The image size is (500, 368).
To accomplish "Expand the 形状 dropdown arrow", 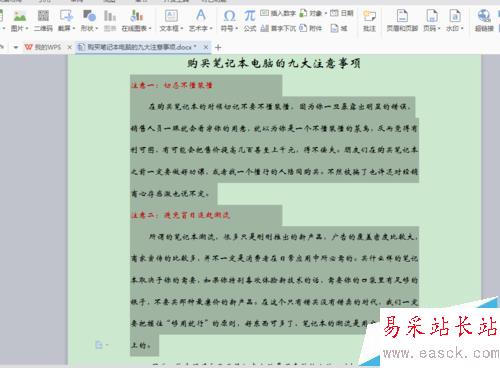I will (97, 29).
